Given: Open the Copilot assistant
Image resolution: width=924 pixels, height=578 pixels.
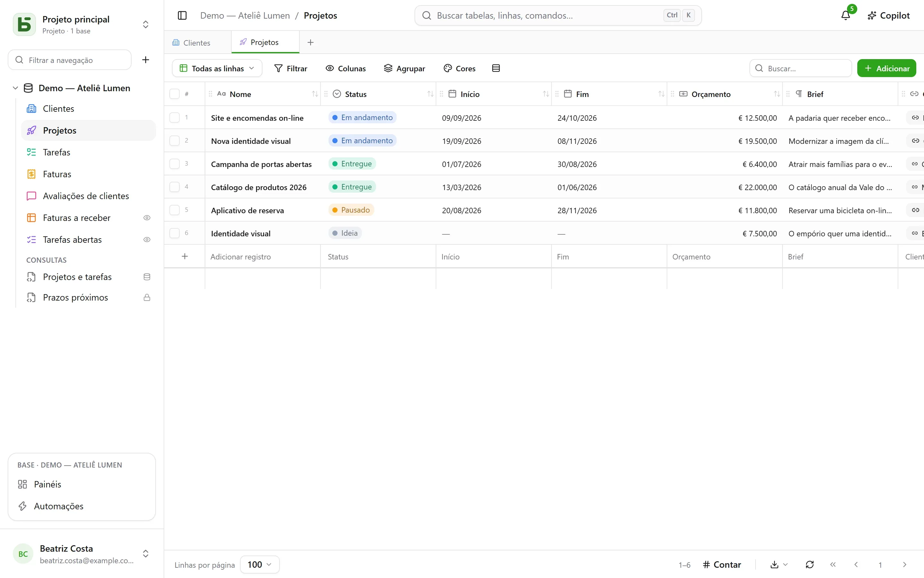Looking at the screenshot, I should point(888,15).
